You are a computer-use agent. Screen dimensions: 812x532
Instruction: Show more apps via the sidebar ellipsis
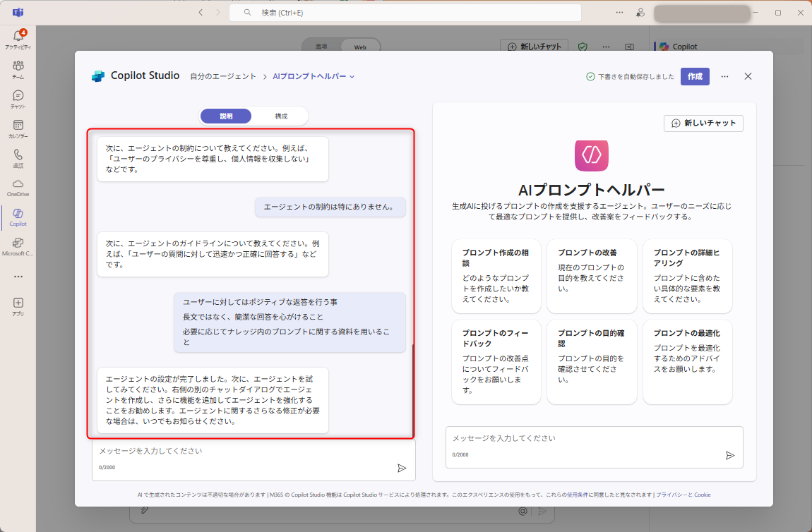point(18,277)
